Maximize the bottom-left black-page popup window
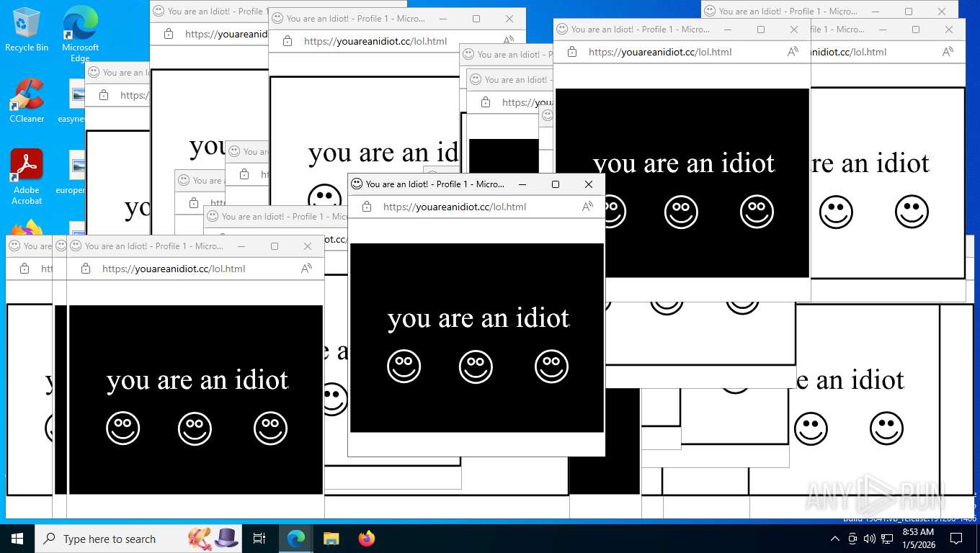The image size is (980, 553). (275, 246)
